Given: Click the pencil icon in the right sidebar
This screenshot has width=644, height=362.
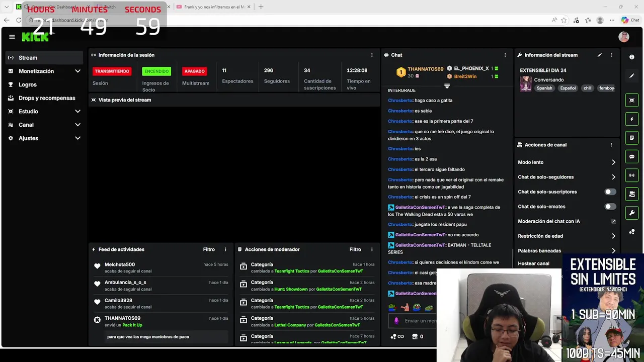Looking at the screenshot, I should [632, 76].
